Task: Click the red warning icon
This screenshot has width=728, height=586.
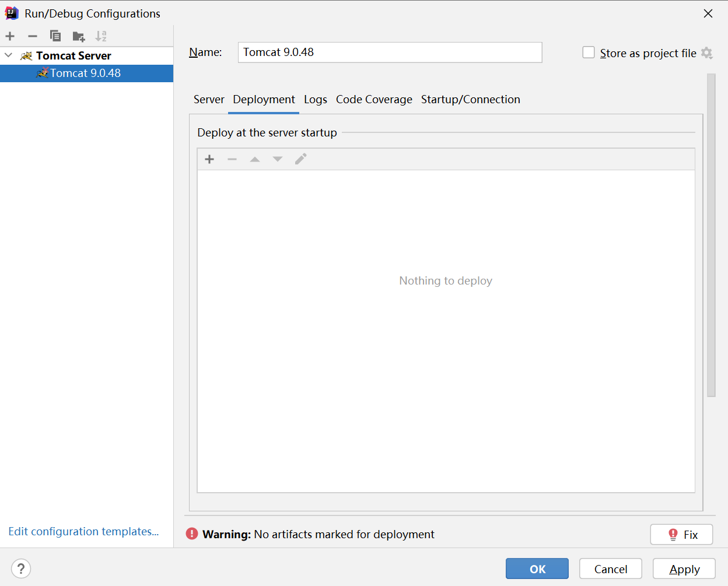Action: point(192,534)
